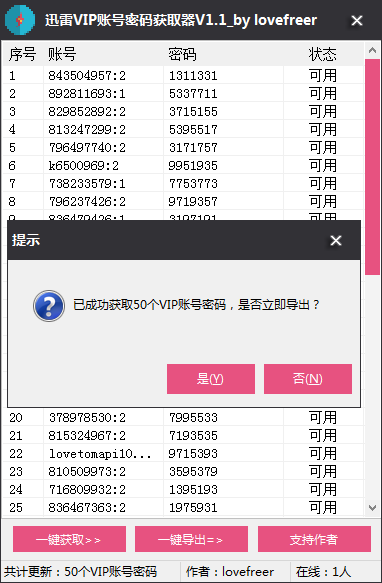Screen dimensions: 382x583
Task: Click password 1975931
Action: [x=193, y=508]
